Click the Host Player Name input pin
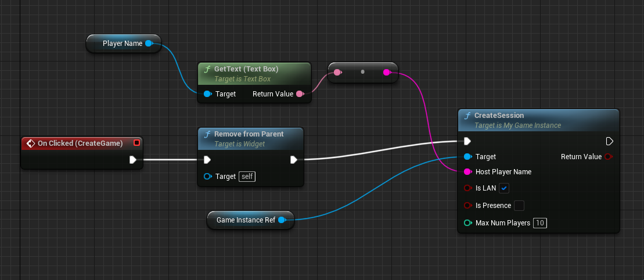Screen dimensions: 644x280 pyautogui.click(x=468, y=172)
